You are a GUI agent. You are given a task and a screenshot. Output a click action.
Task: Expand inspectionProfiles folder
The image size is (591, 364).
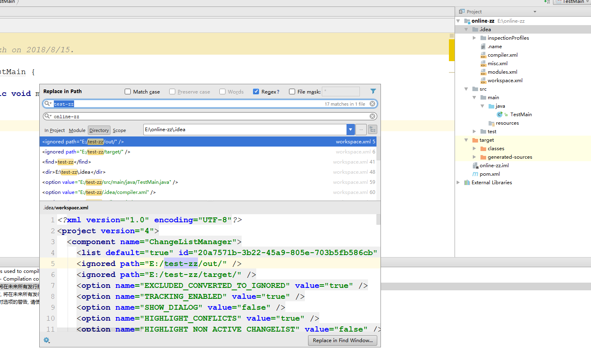click(x=474, y=38)
